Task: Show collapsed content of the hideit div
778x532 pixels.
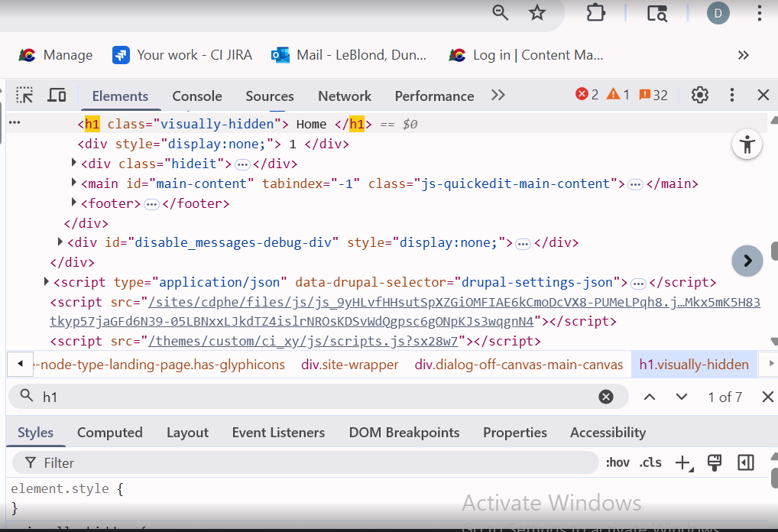Action: (x=242, y=165)
